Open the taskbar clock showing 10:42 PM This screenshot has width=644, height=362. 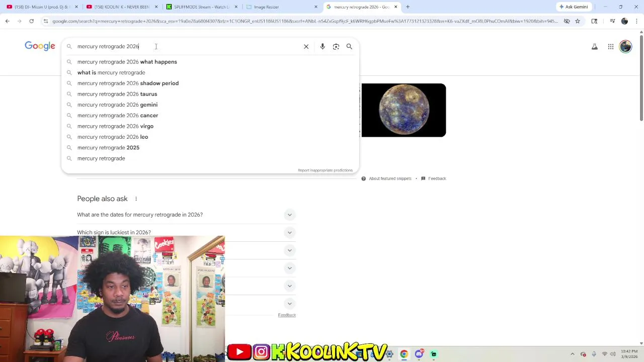click(629, 354)
